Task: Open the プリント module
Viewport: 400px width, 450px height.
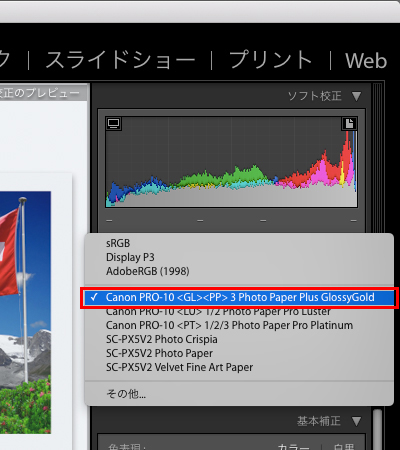Action: pos(270,60)
